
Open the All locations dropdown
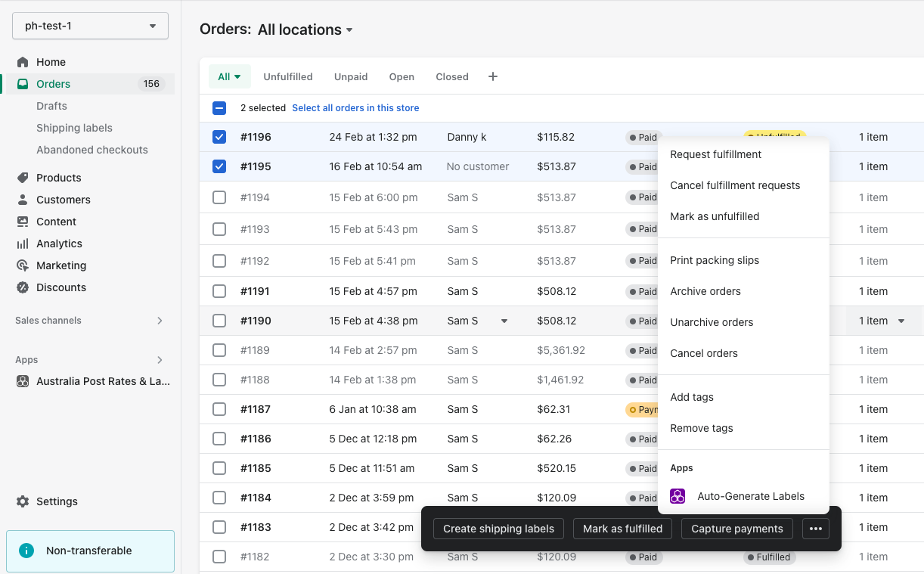tap(305, 29)
